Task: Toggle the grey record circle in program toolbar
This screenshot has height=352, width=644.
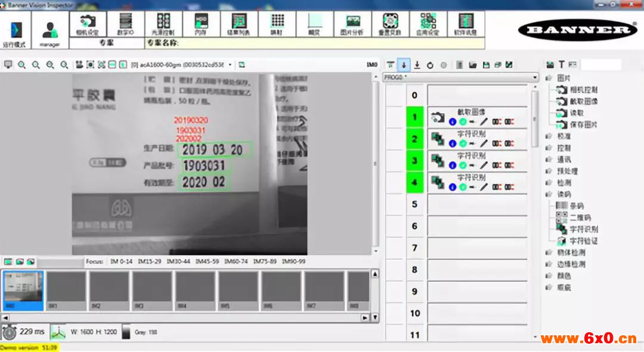Action: pos(443,65)
